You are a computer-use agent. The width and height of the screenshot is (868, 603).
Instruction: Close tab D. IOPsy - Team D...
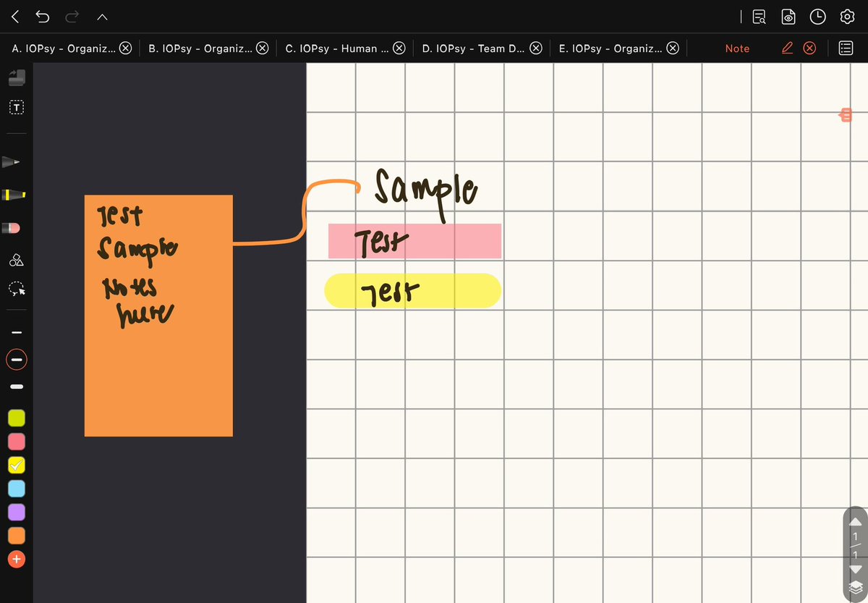536,49
